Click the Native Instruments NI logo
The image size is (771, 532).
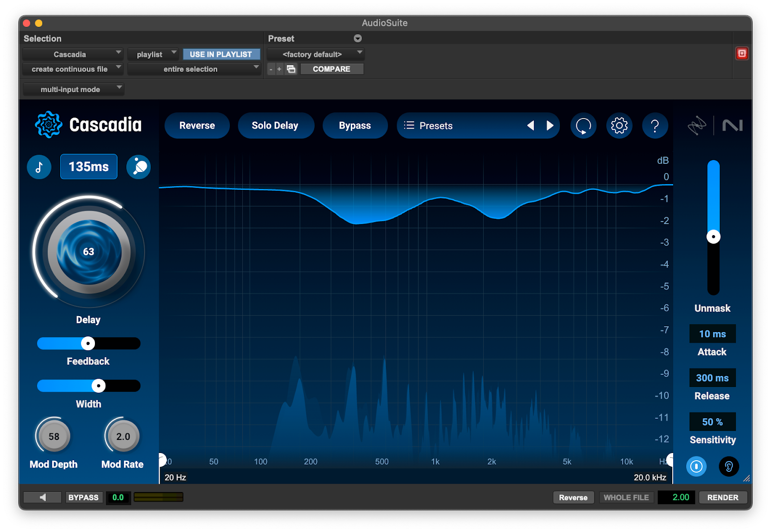coord(732,126)
